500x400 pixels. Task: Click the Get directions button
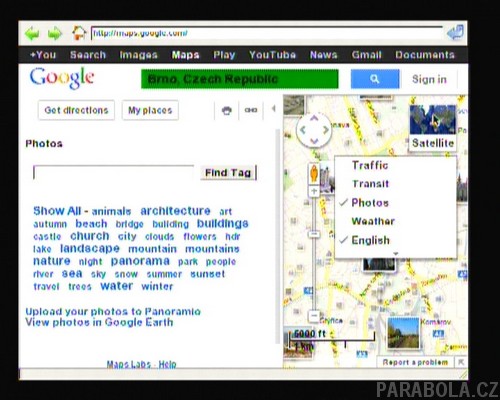point(76,110)
